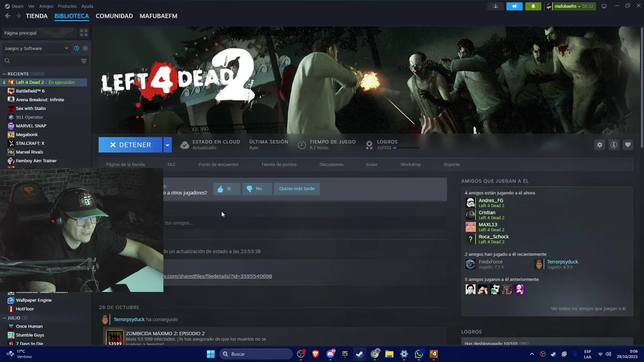
Task: Select Página principal in the sidebar
Action: pyautogui.click(x=39, y=33)
